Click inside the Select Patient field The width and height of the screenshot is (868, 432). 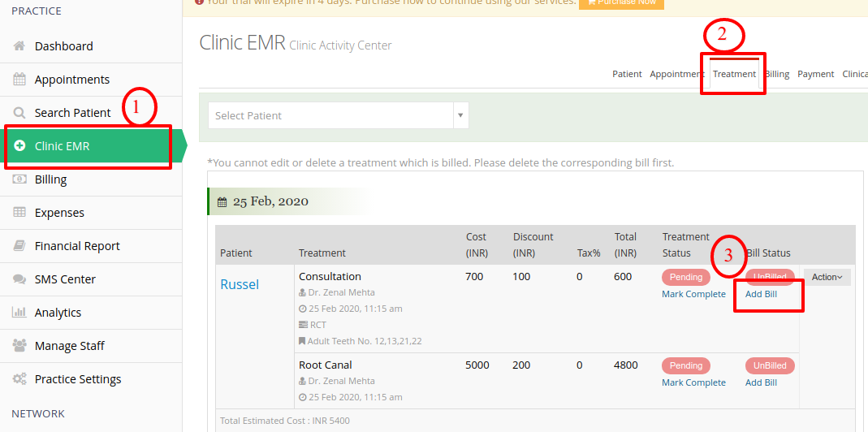330,115
